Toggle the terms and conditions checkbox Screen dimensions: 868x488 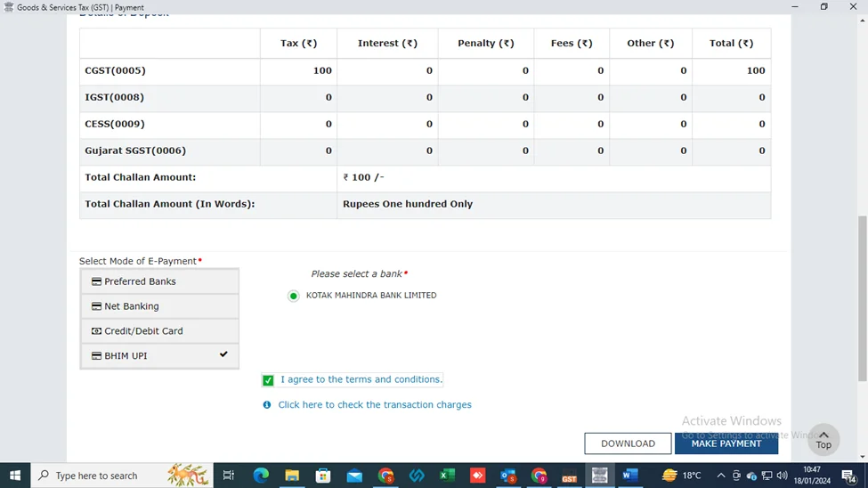pos(268,380)
